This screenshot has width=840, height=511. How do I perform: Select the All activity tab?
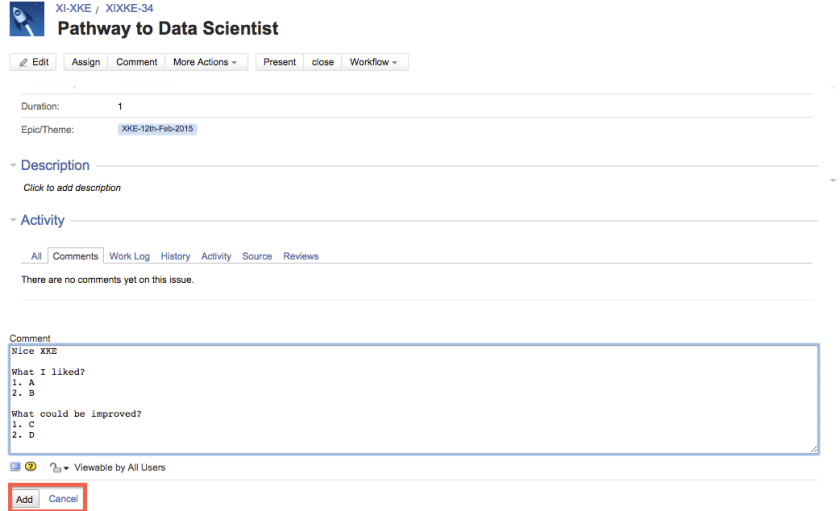pos(36,256)
